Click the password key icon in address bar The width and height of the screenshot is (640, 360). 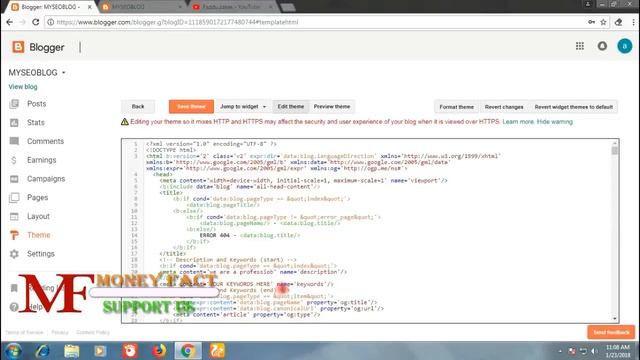pos(591,22)
